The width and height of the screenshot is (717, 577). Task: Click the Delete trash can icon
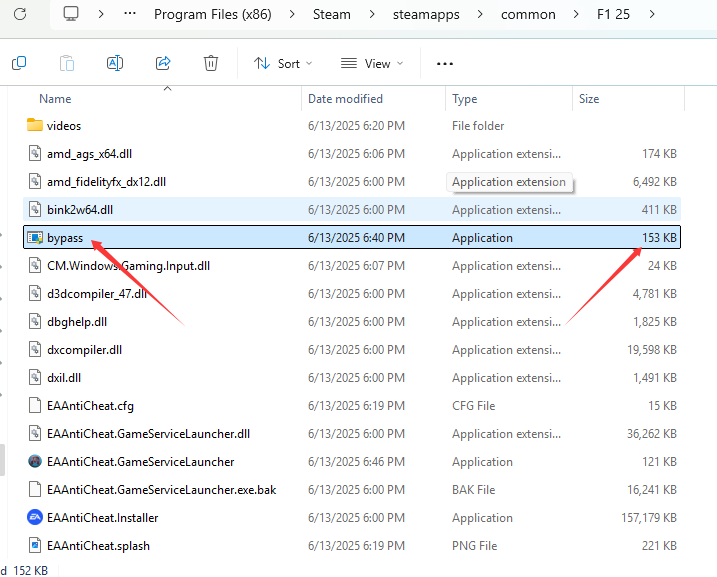[211, 63]
